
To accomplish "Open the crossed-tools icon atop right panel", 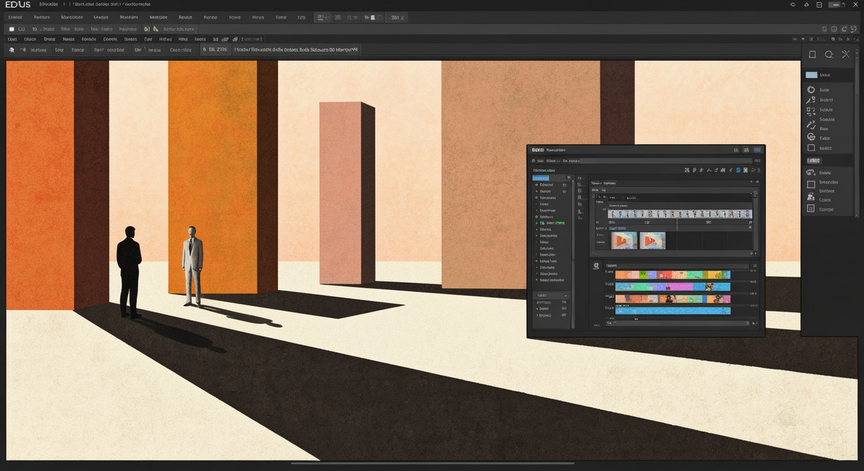I will pos(846,54).
